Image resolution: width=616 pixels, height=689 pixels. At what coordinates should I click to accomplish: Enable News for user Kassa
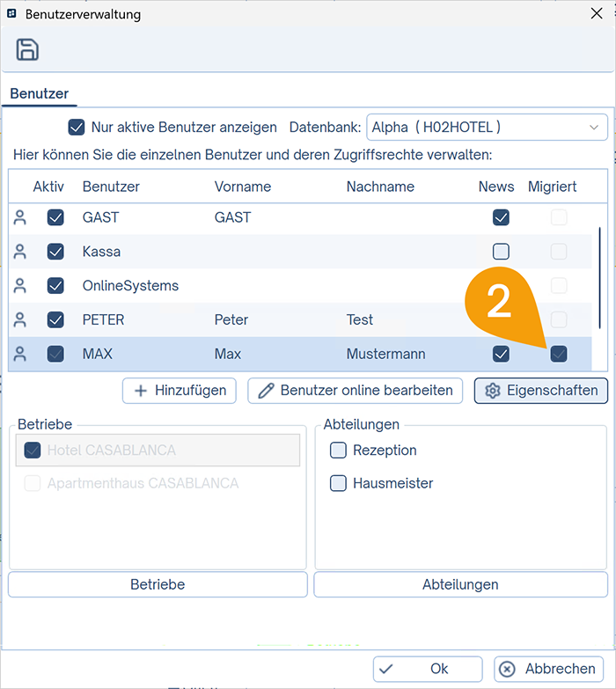pyautogui.click(x=501, y=252)
